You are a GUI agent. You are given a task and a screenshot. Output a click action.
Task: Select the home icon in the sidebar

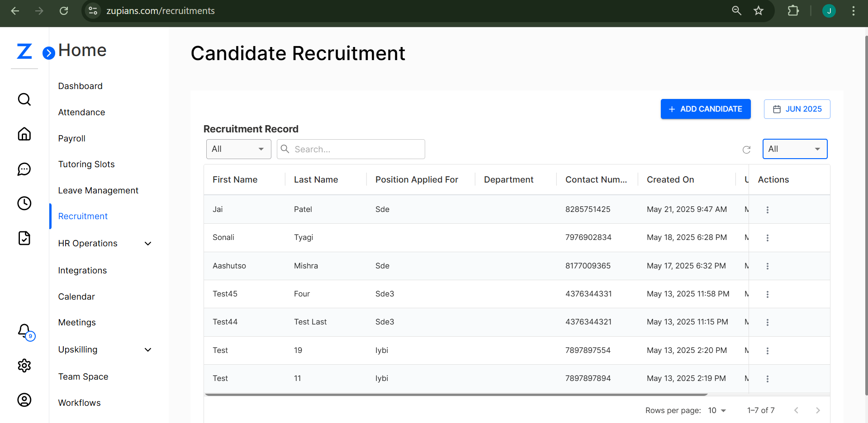tap(24, 134)
